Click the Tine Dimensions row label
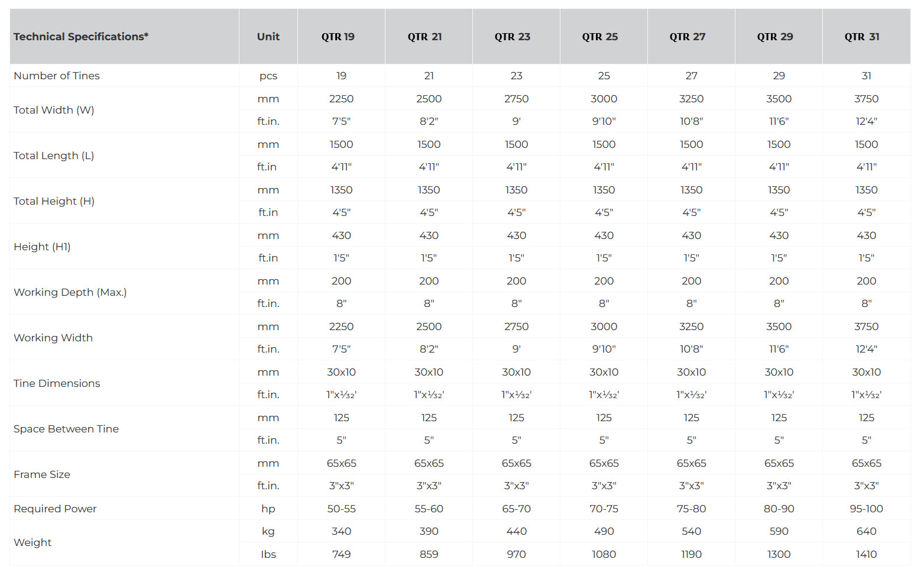 click(57, 383)
